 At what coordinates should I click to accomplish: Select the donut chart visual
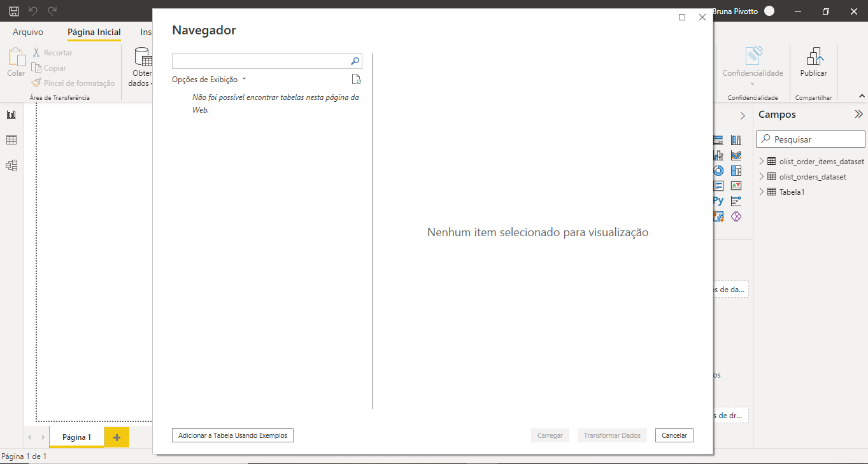point(718,171)
